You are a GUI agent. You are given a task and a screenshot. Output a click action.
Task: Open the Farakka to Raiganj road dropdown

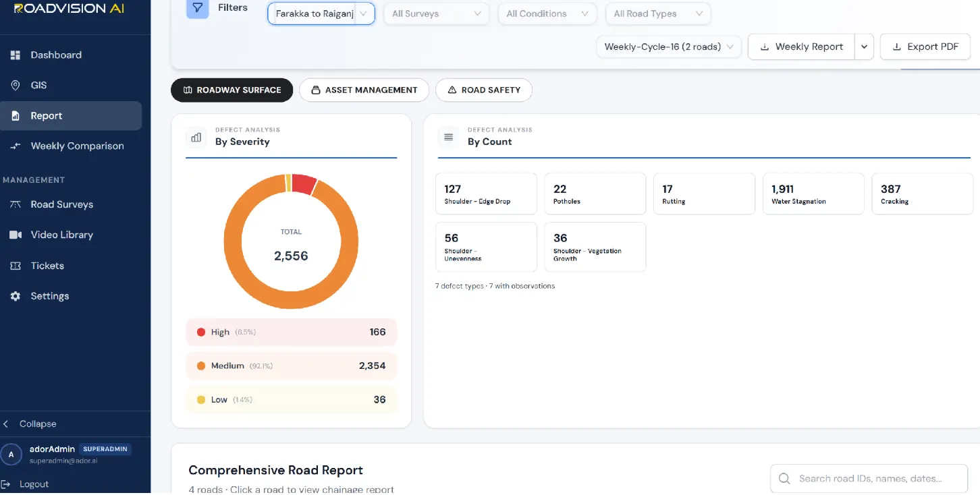(321, 13)
